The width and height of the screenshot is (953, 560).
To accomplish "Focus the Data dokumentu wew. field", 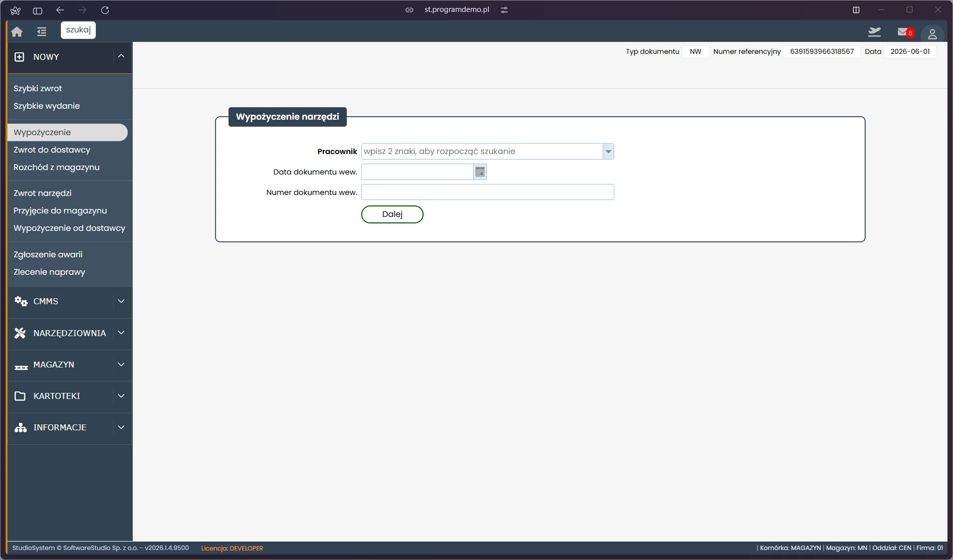I will (418, 172).
